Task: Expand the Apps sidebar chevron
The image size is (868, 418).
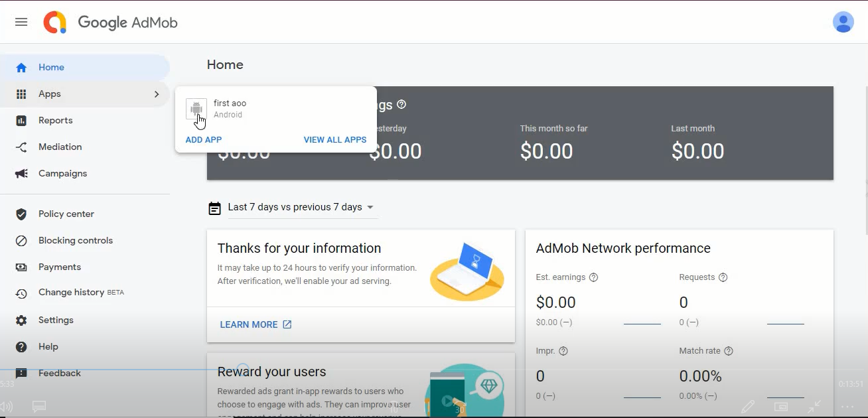Action: click(x=157, y=94)
